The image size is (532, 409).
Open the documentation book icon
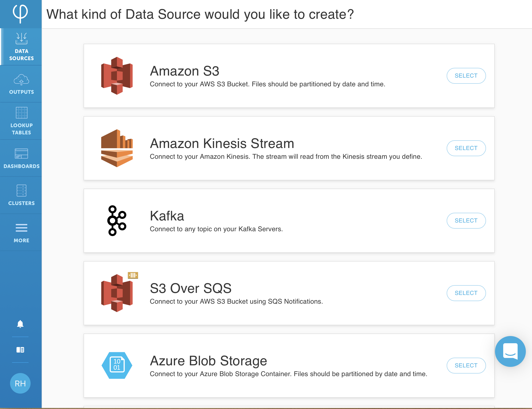tap(20, 350)
